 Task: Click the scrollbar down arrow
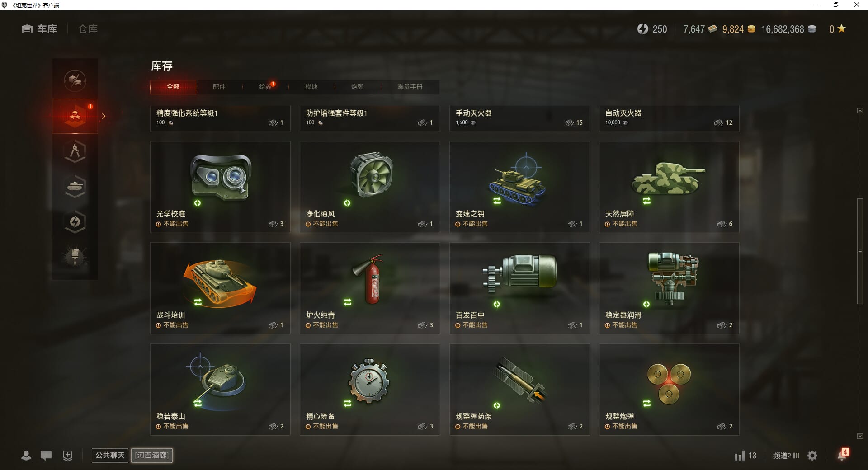click(860, 436)
